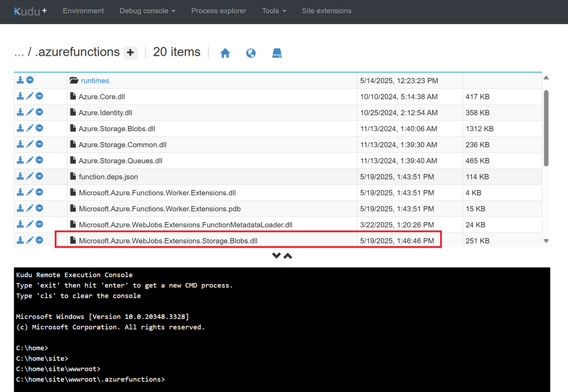Click the 20 items count label

pyautogui.click(x=176, y=52)
